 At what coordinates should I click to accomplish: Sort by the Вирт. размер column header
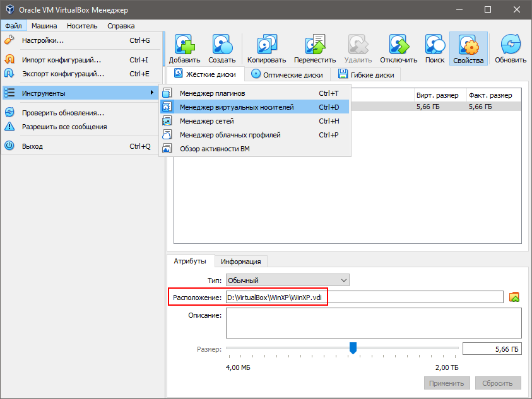(440, 95)
